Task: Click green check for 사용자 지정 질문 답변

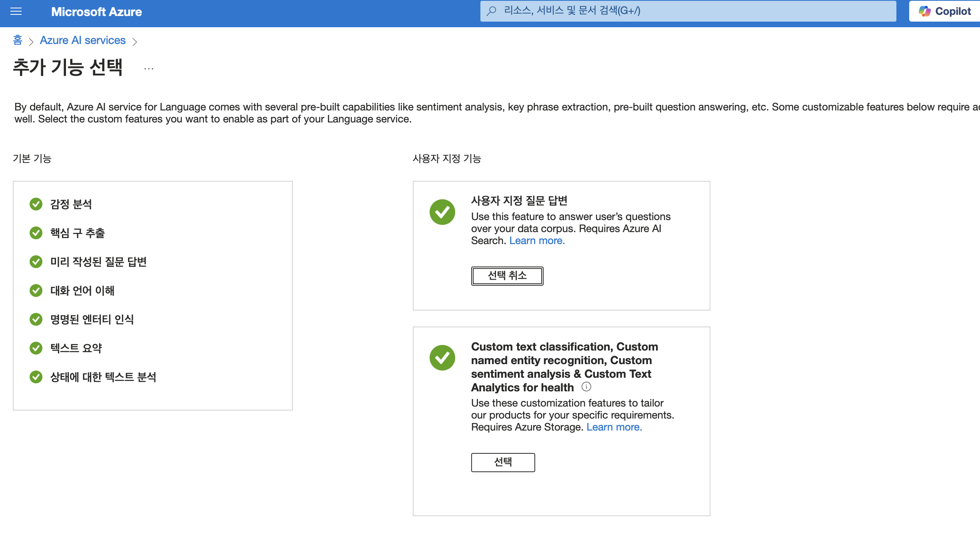Action: coord(442,212)
